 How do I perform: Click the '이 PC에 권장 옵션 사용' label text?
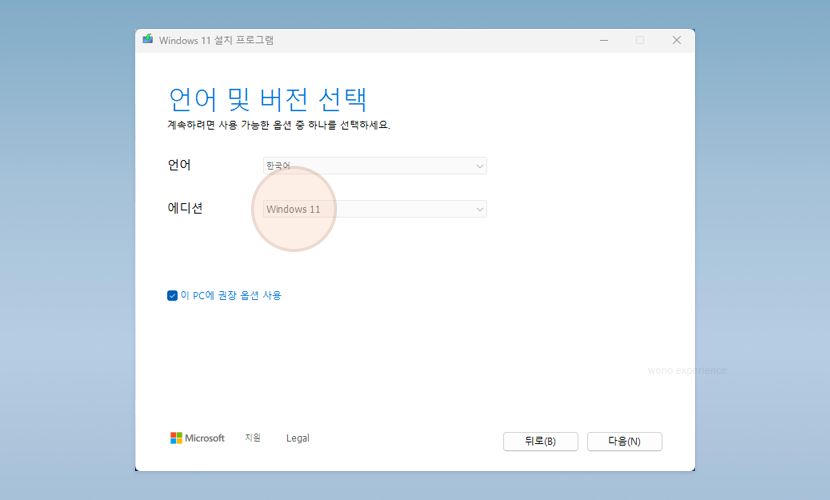pos(231,295)
